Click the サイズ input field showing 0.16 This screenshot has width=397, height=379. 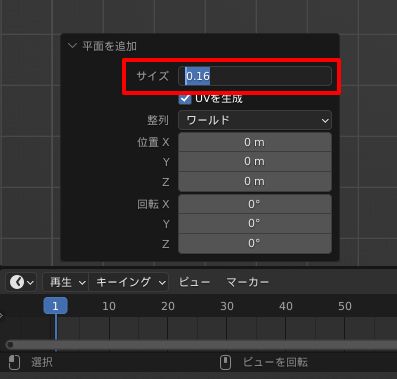[x=255, y=76]
